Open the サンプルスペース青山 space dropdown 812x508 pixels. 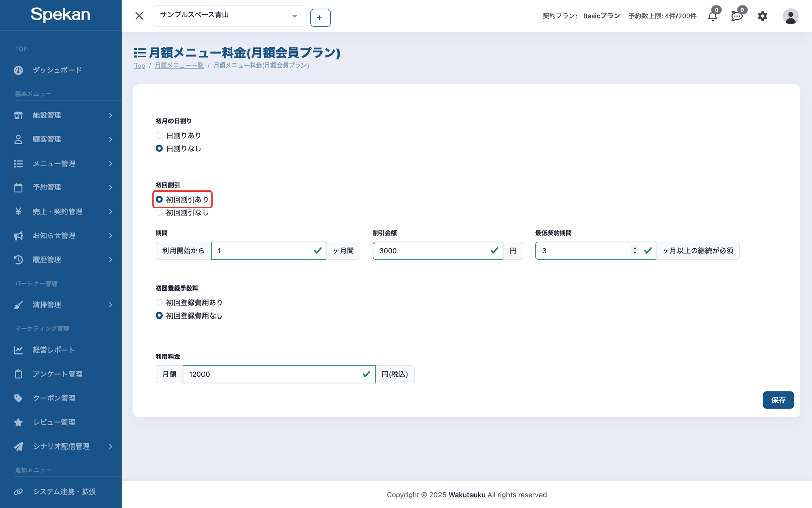click(x=229, y=16)
